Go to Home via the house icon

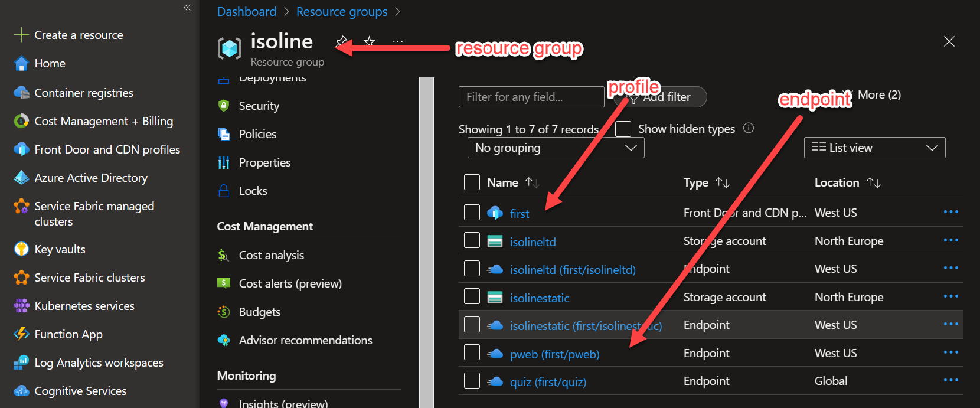coord(21,63)
